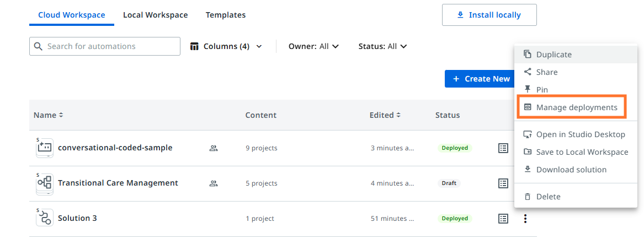644x239 pixels.
Task: Open details list icon for conversational-coded-sample row
Action: 503,148
